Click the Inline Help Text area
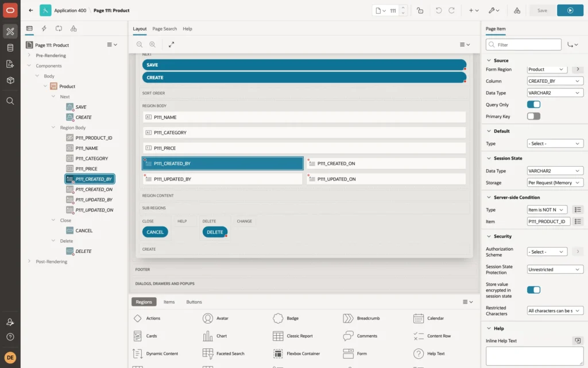The height and width of the screenshot is (368, 588). click(x=535, y=356)
